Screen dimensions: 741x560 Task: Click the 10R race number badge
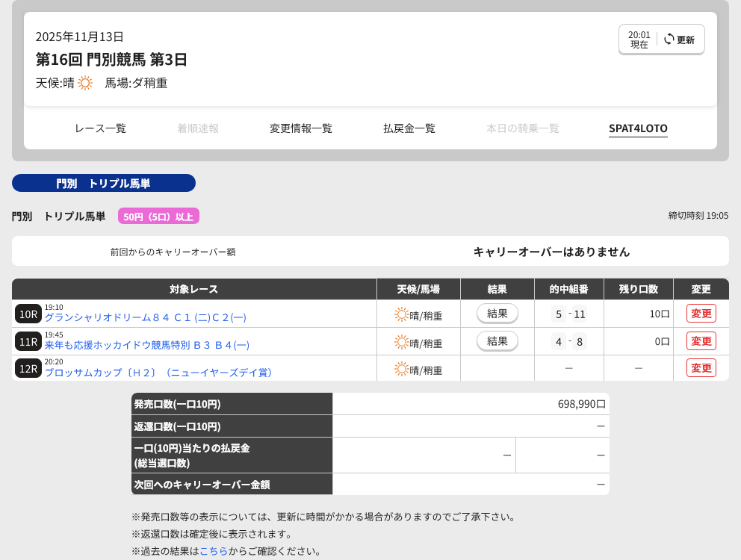tap(28, 314)
